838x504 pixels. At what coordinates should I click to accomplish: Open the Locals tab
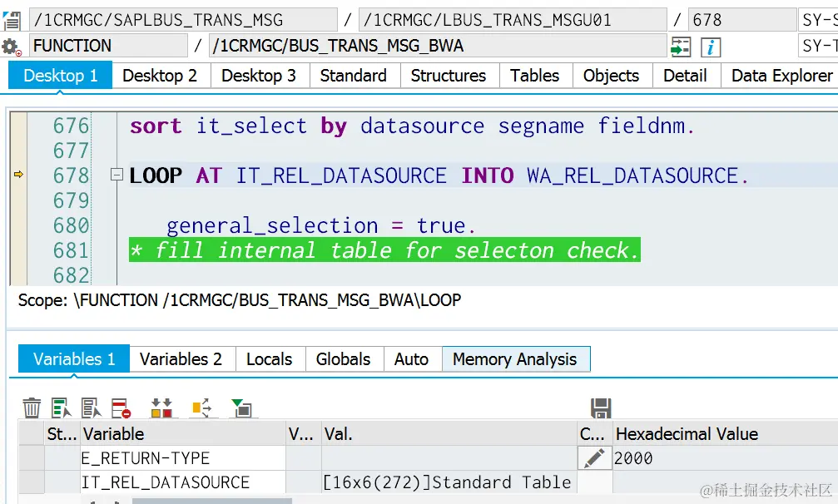click(x=270, y=358)
